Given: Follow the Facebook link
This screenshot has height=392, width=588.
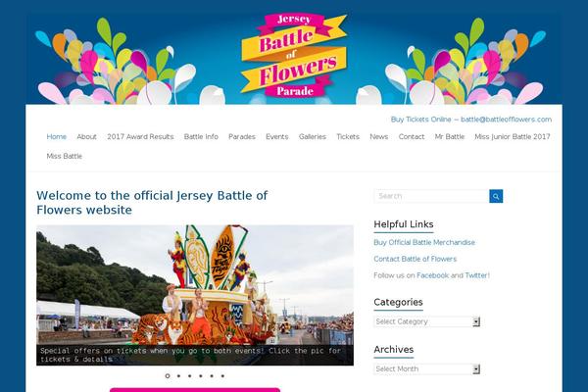Looking at the screenshot, I should coord(432,275).
